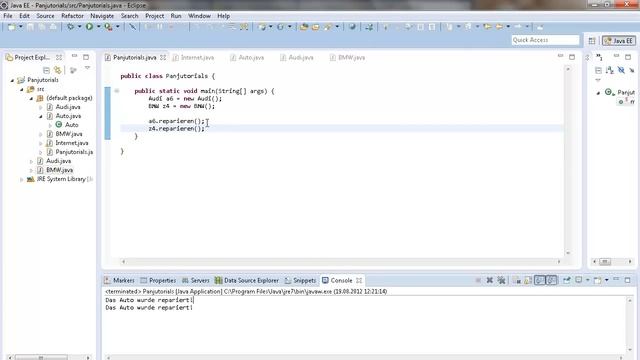The height and width of the screenshot is (360, 640).
Task: Open the Window menu
Action: coord(199,16)
